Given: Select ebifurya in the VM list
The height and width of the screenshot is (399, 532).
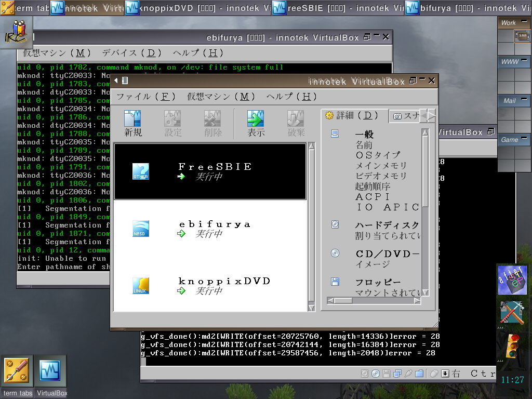Looking at the screenshot, I should [x=210, y=229].
